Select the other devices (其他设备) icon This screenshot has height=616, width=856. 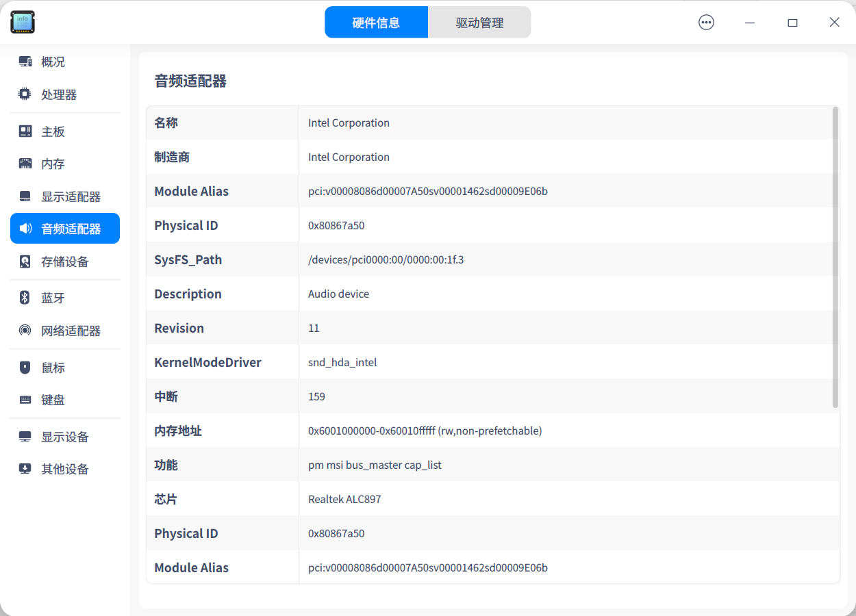(25, 469)
